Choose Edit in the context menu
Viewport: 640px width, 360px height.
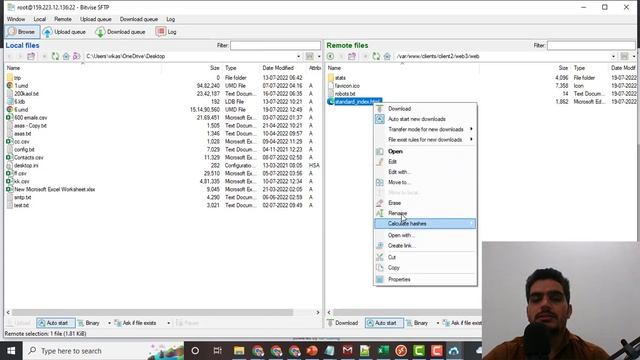click(x=425, y=162)
